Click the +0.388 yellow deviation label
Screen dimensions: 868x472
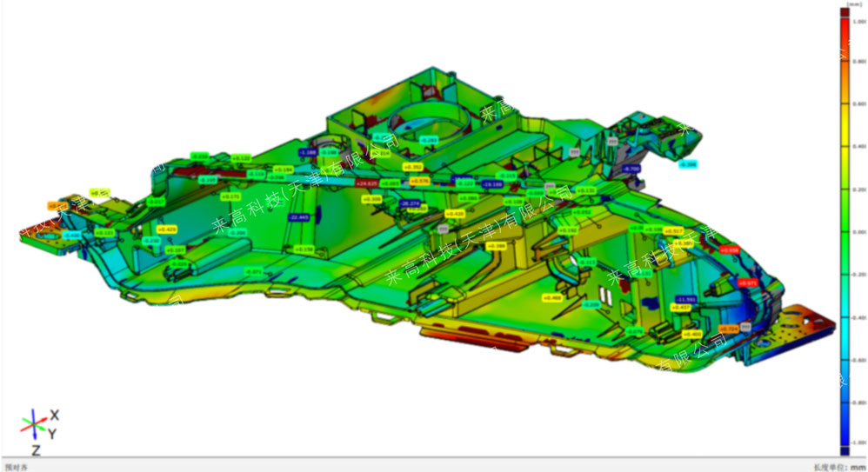point(496,246)
